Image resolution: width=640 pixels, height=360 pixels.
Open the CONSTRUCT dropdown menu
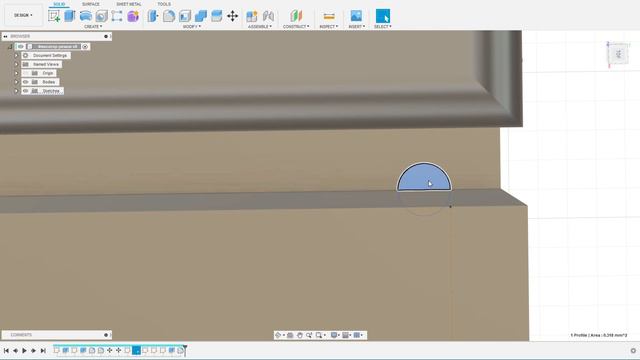[296, 27]
